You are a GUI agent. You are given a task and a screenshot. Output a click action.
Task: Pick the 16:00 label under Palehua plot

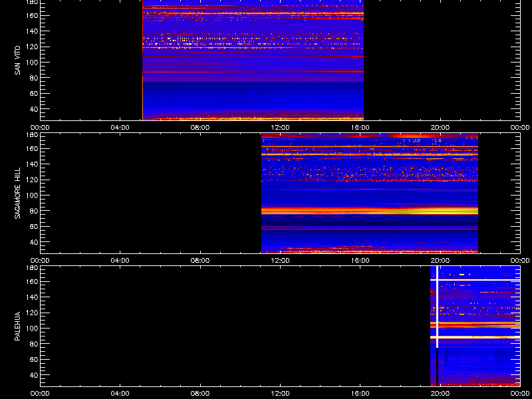(360, 394)
